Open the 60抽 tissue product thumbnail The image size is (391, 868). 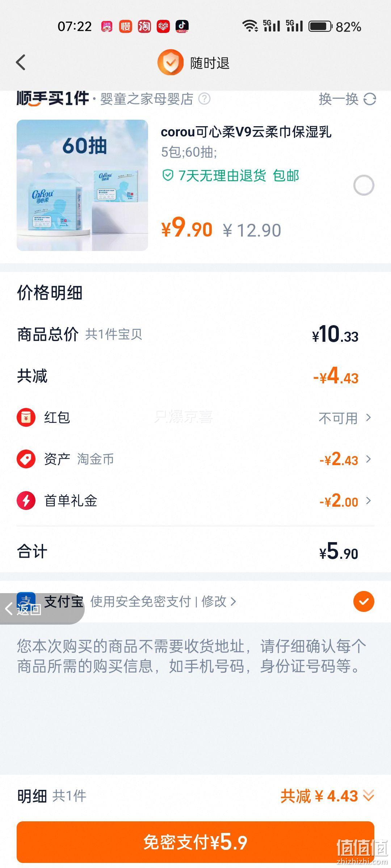coord(82,185)
